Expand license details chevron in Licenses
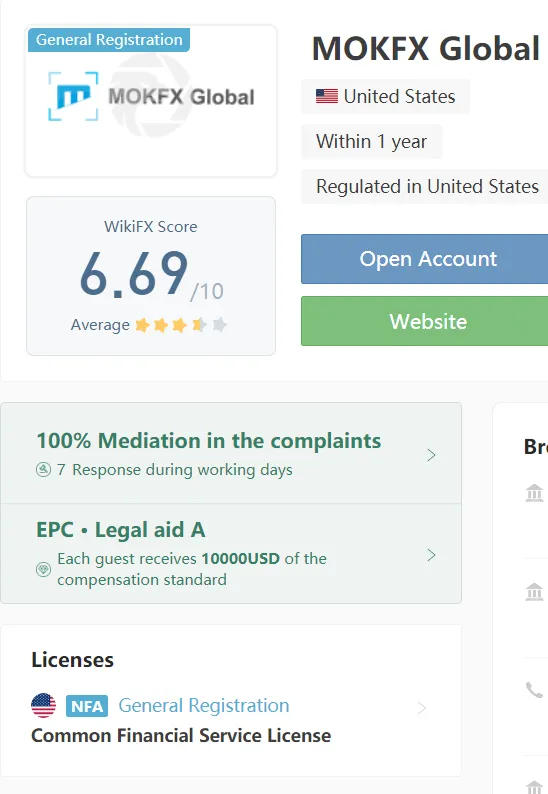Viewport: 548px width, 794px height. (x=421, y=708)
